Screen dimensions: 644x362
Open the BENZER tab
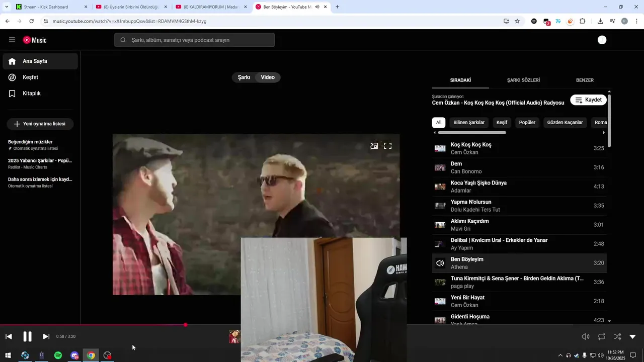[585, 80]
